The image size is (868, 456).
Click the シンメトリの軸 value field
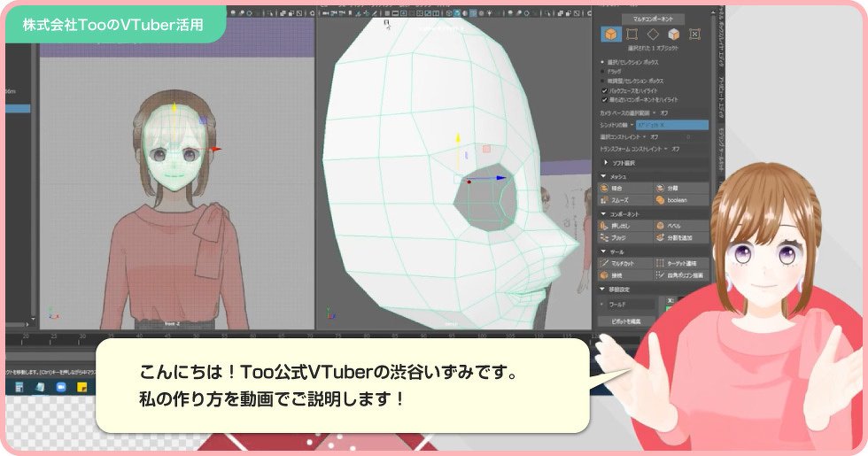pos(672,125)
